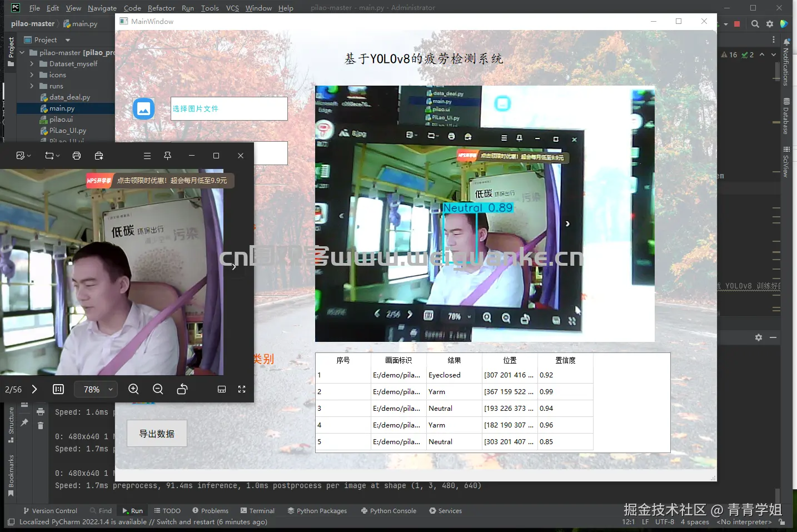Image resolution: width=797 pixels, height=532 pixels.
Task: Collapse the pilao-master project folder
Action: point(21,52)
